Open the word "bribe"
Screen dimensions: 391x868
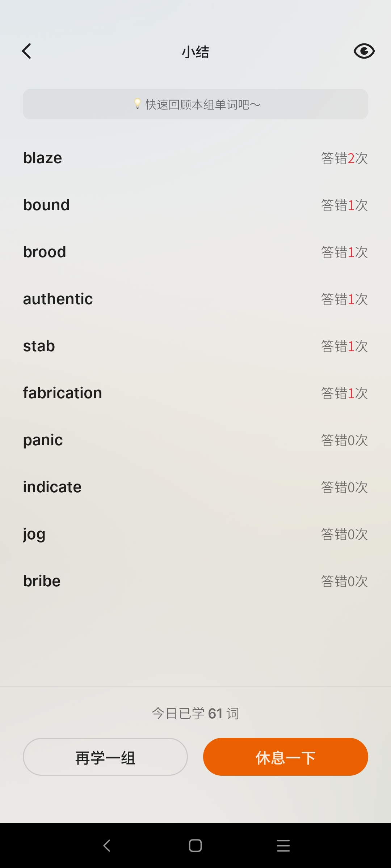[x=42, y=581]
